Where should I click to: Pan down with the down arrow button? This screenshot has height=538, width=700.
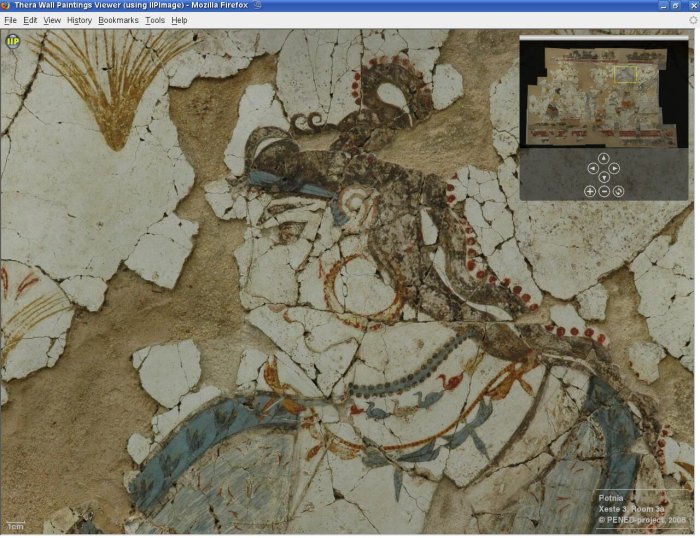click(x=604, y=178)
